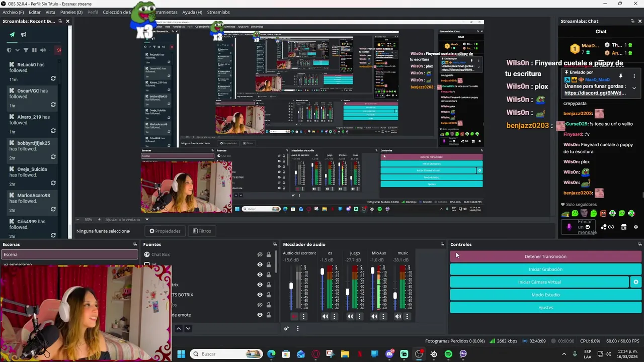Replay the Alvaro_219 follow alert
This screenshot has height=362, width=644.
click(53, 131)
